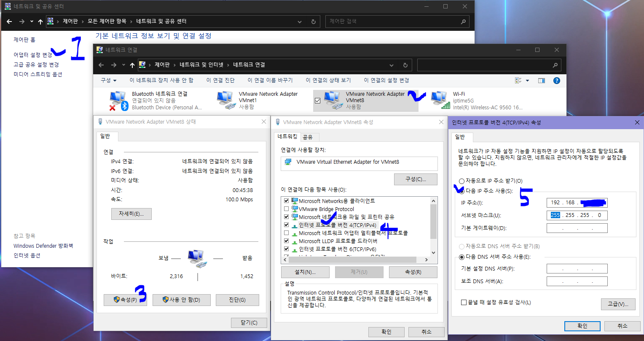Viewport: 644px width, 341px height.
Task: Expand view options arrow in Network Connections toolbar
Action: pos(527,80)
